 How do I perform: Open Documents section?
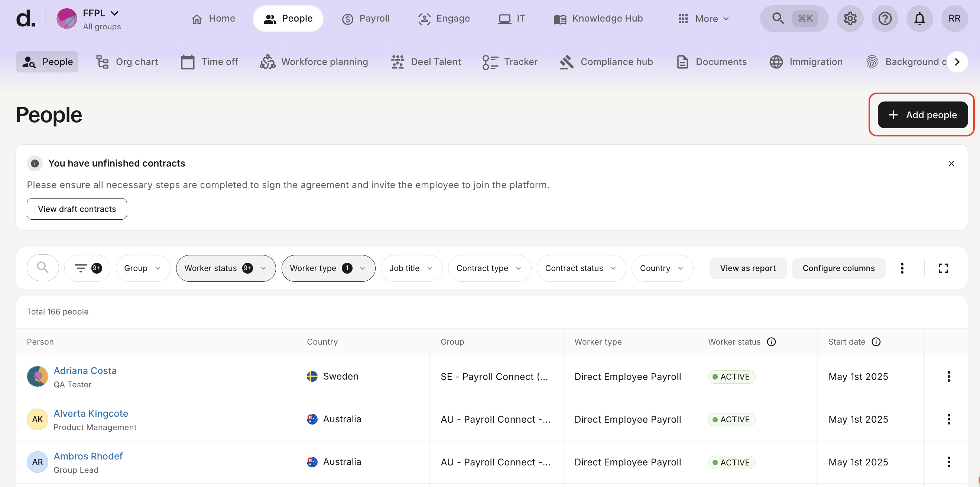[x=711, y=62]
